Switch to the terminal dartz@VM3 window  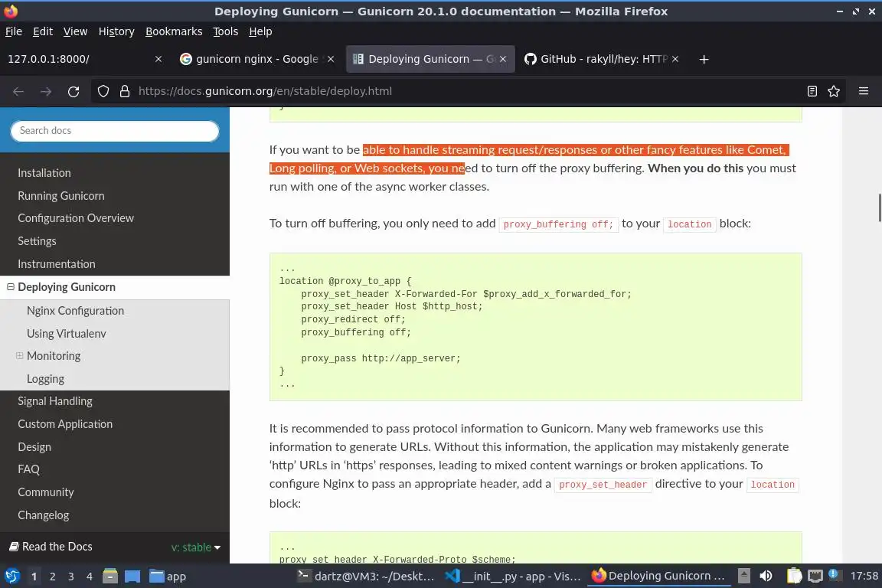pos(366,577)
